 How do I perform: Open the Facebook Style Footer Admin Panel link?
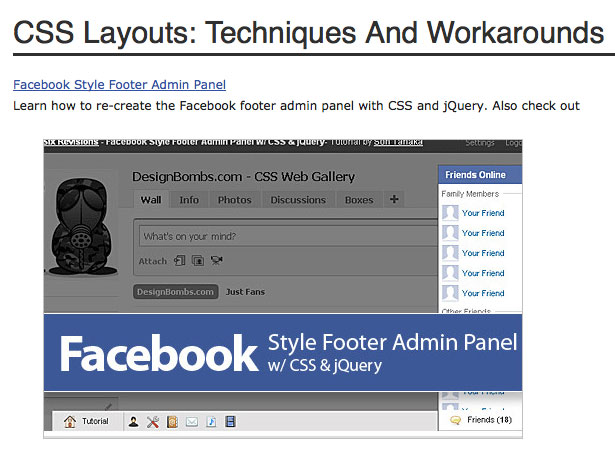(119, 85)
